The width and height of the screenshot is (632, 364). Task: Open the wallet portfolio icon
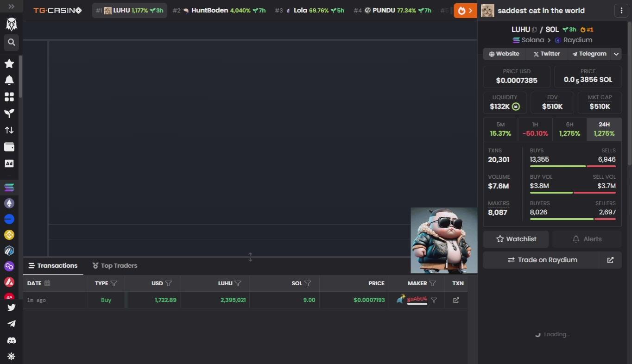(9, 147)
